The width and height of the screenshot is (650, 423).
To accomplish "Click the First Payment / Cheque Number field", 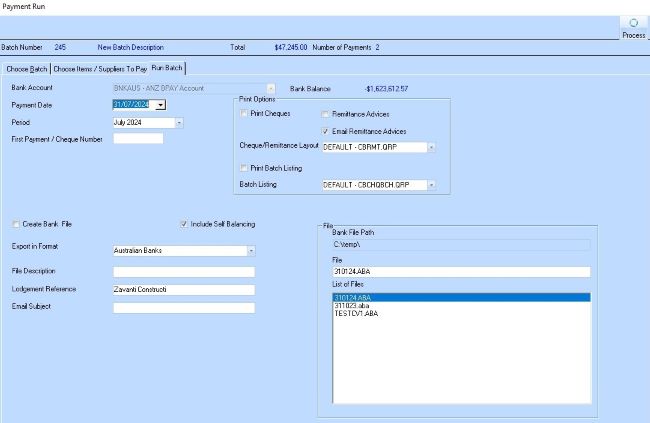I will 138,139.
